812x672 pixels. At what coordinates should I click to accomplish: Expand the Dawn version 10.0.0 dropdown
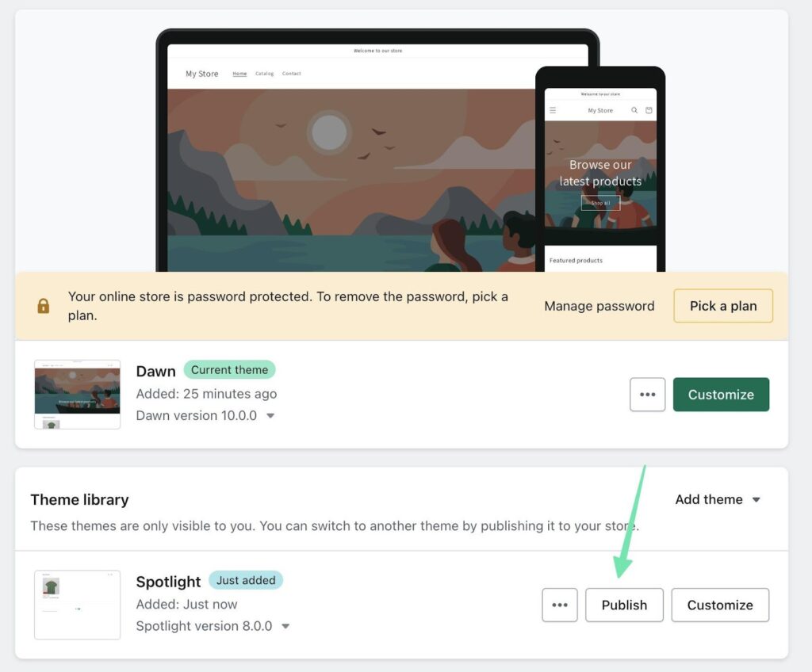(270, 416)
